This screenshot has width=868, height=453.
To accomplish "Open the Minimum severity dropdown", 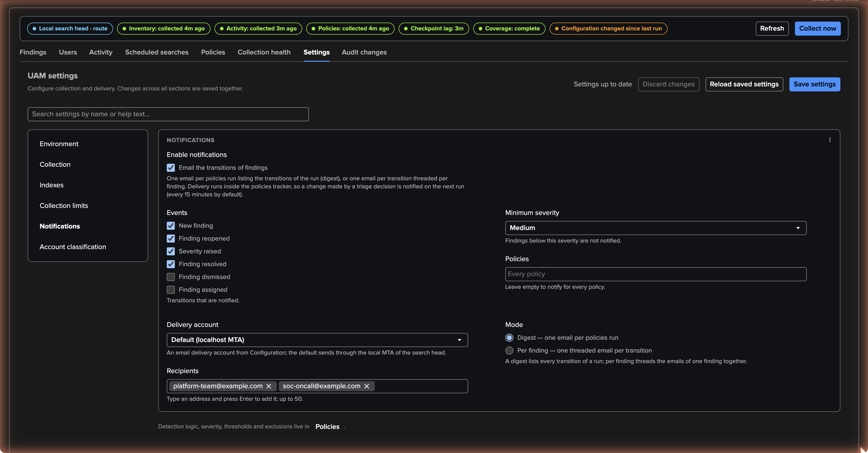I will coord(655,228).
